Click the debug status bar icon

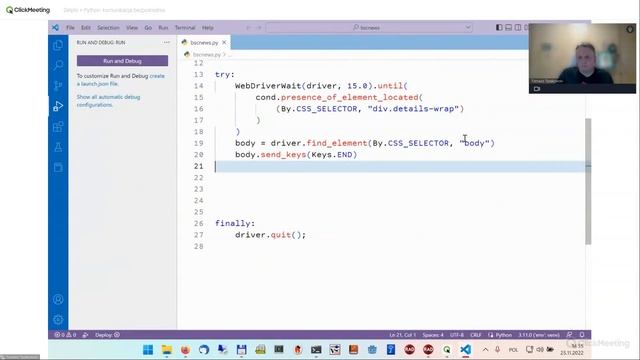tap(85, 335)
